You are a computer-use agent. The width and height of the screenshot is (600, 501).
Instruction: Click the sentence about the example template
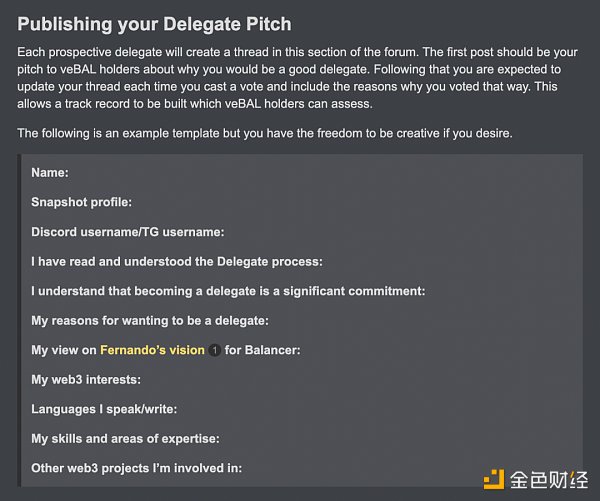(265, 132)
